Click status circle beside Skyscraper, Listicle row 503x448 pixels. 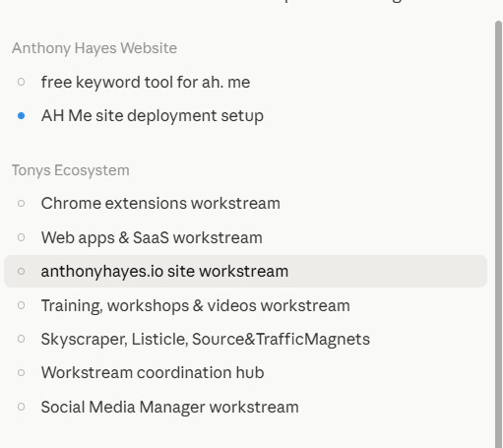21,339
